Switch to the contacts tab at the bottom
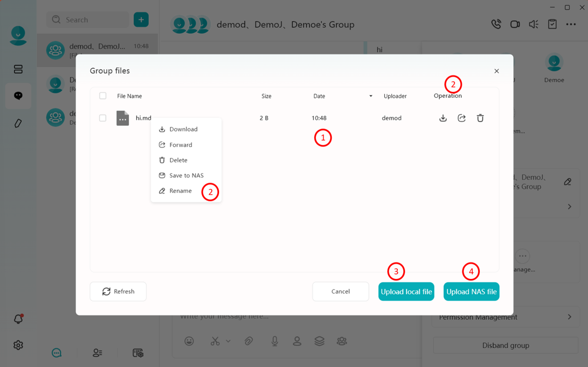This screenshot has width=588, height=367. 97,353
